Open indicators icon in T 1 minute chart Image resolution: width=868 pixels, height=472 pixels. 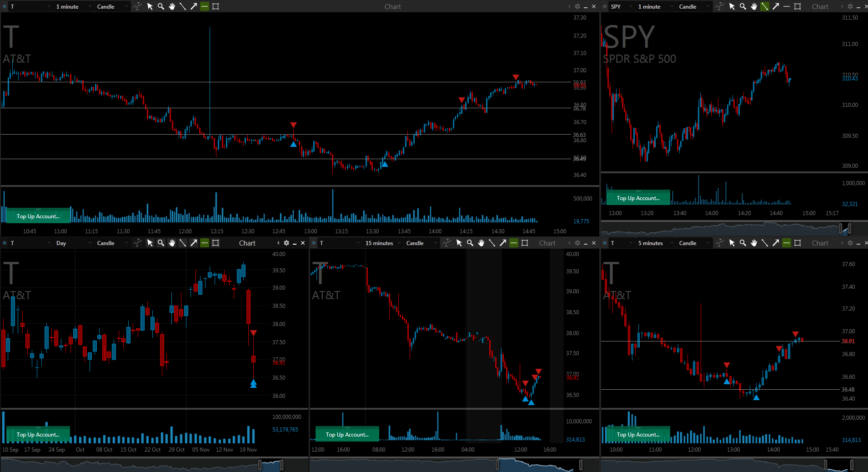(137, 6)
